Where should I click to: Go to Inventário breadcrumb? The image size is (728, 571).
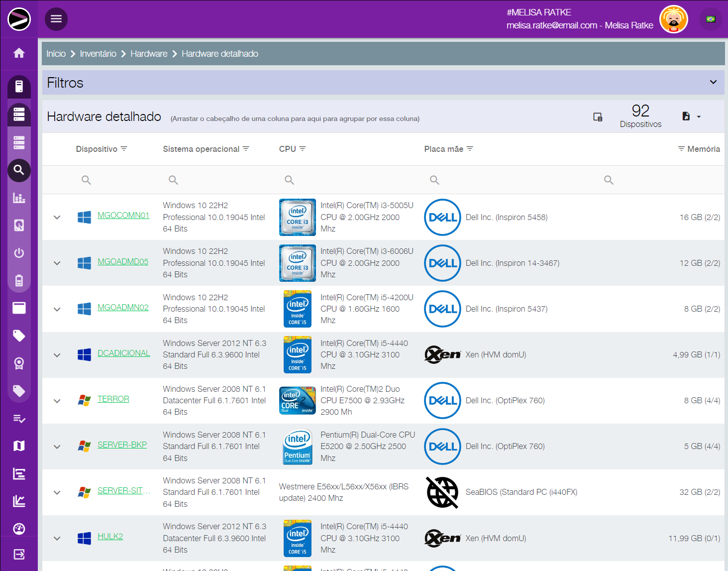(98, 54)
